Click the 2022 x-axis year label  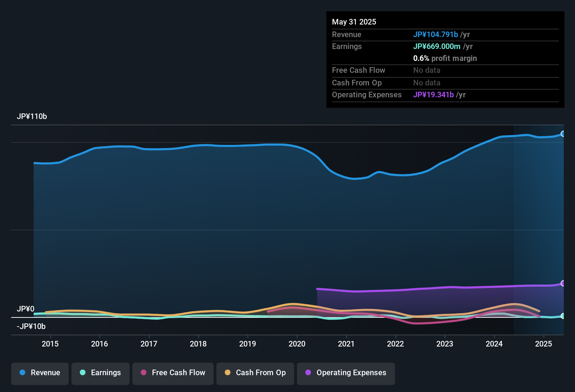(x=395, y=344)
